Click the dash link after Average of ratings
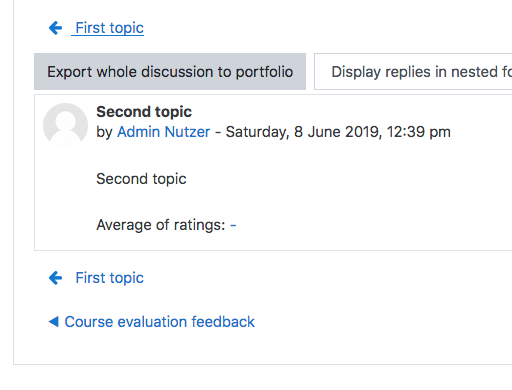 tap(233, 225)
